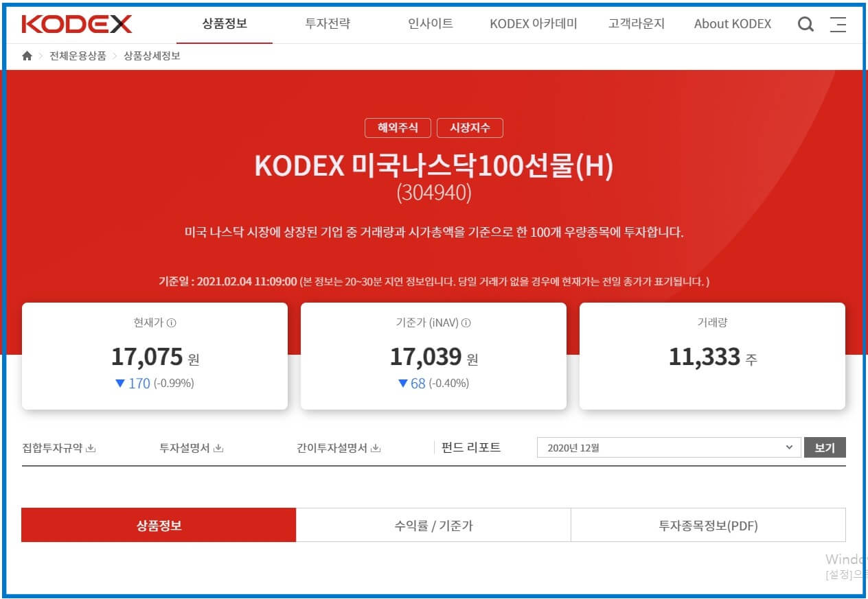Click iNAV value 17,039
The image size is (868, 599).
[426, 357]
